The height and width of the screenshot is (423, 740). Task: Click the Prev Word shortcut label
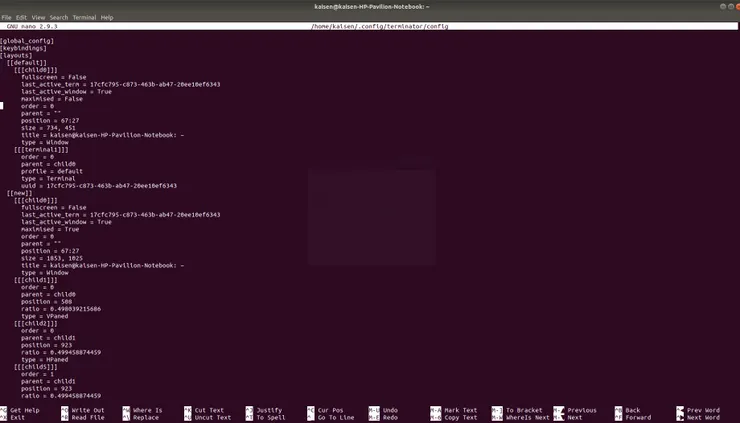click(703, 410)
